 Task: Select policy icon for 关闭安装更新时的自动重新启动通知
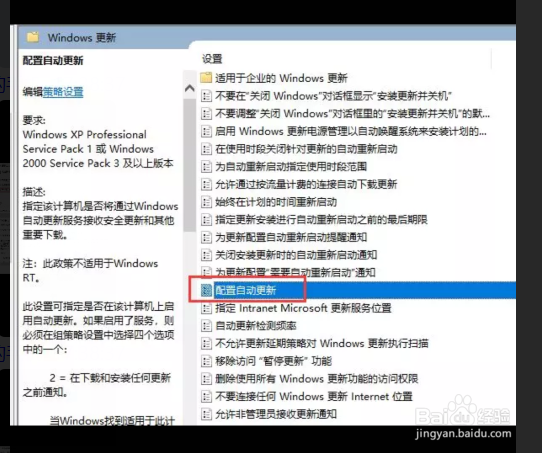pos(206,255)
